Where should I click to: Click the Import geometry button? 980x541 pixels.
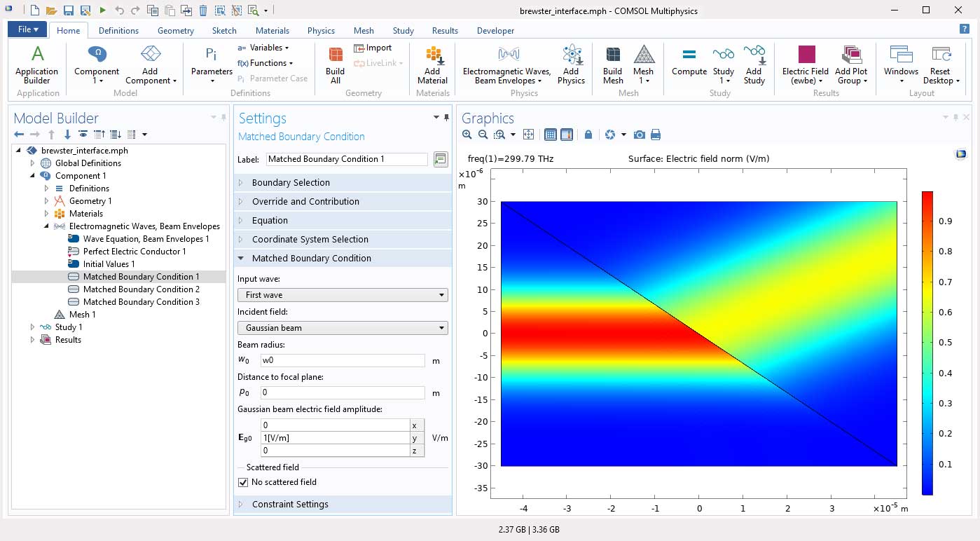(373, 48)
